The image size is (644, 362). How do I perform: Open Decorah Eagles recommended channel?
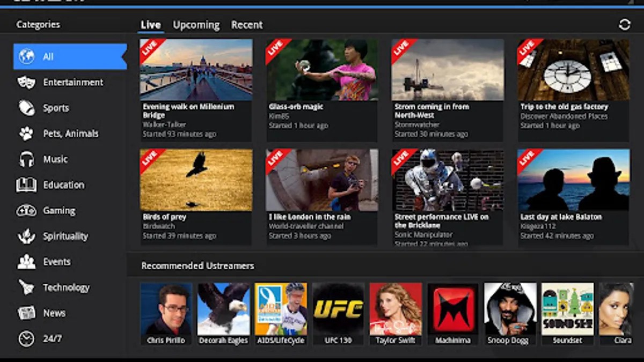(223, 314)
